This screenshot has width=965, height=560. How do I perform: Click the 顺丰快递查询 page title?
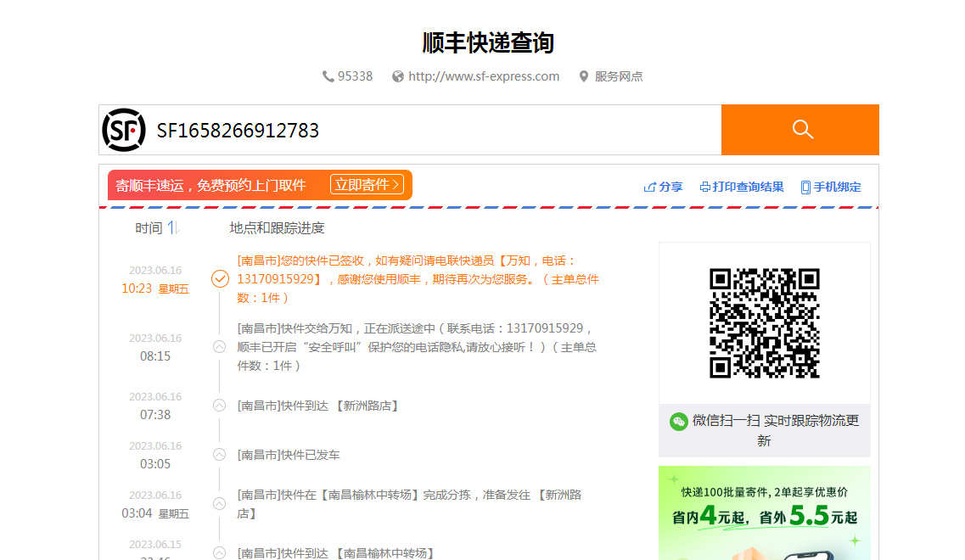[x=489, y=42]
